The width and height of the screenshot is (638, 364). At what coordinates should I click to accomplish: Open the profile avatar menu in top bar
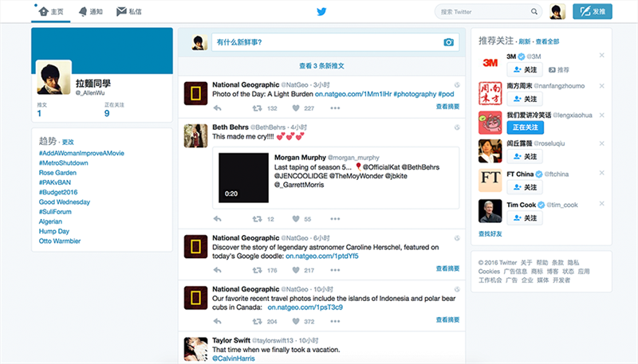[557, 11]
